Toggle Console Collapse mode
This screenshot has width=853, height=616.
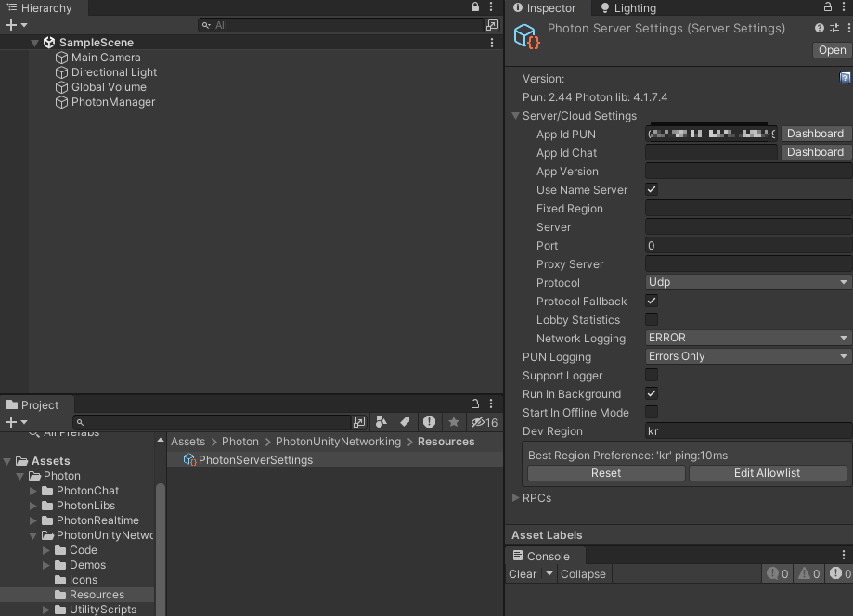click(x=583, y=574)
